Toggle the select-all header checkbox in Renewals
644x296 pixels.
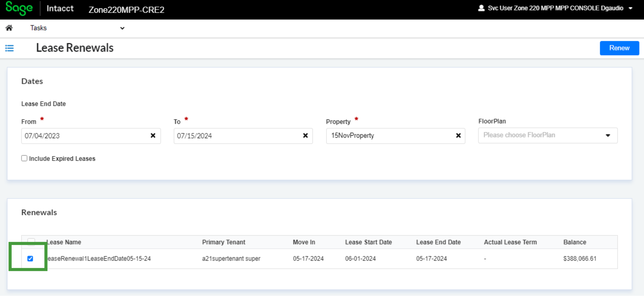point(31,242)
